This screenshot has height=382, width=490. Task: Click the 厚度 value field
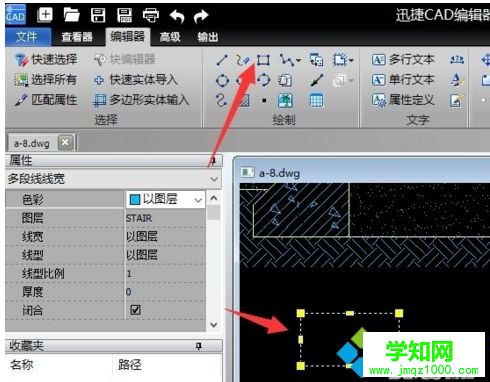pyautogui.click(x=165, y=292)
